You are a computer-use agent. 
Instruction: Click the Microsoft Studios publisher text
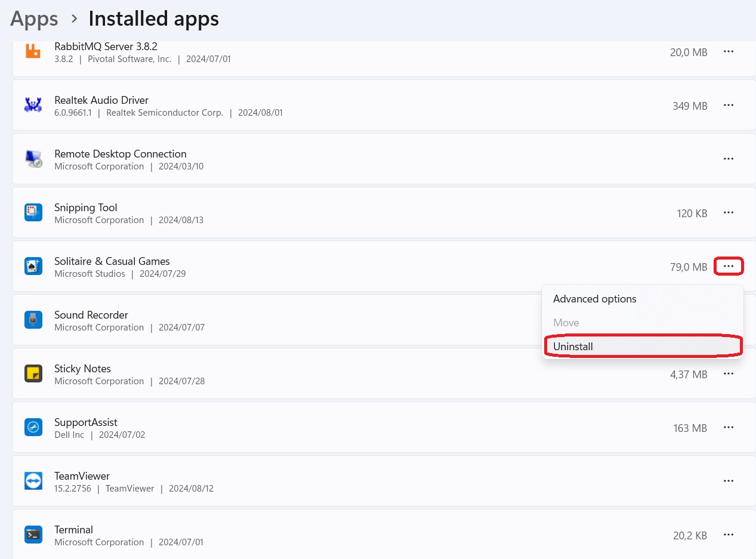click(x=90, y=274)
